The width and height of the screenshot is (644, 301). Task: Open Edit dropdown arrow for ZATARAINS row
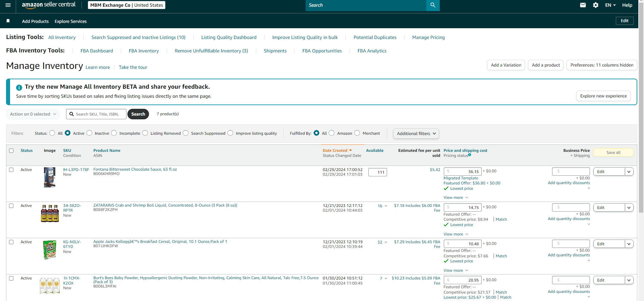[x=629, y=208]
